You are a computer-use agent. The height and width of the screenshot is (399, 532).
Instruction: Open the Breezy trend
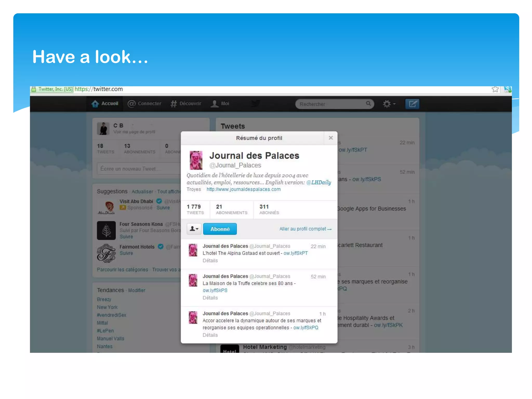(x=104, y=300)
